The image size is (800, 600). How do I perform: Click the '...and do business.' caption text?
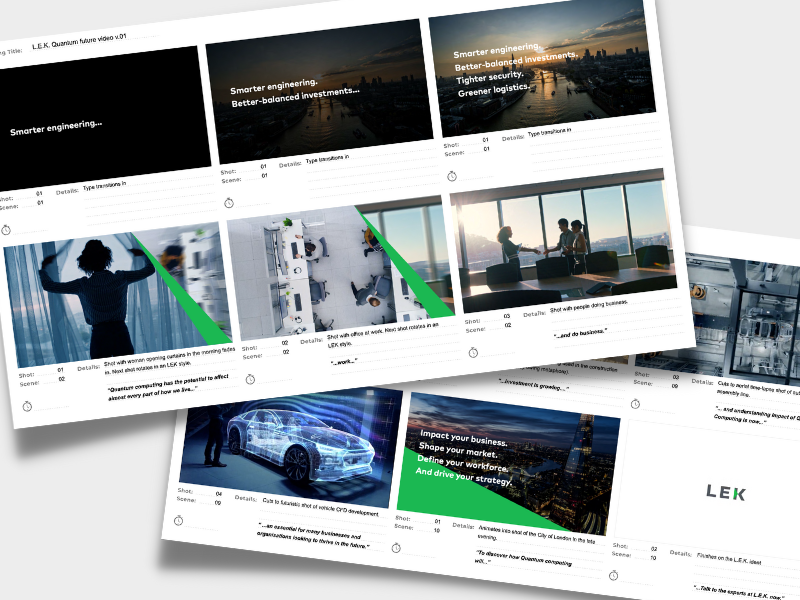coord(580,331)
